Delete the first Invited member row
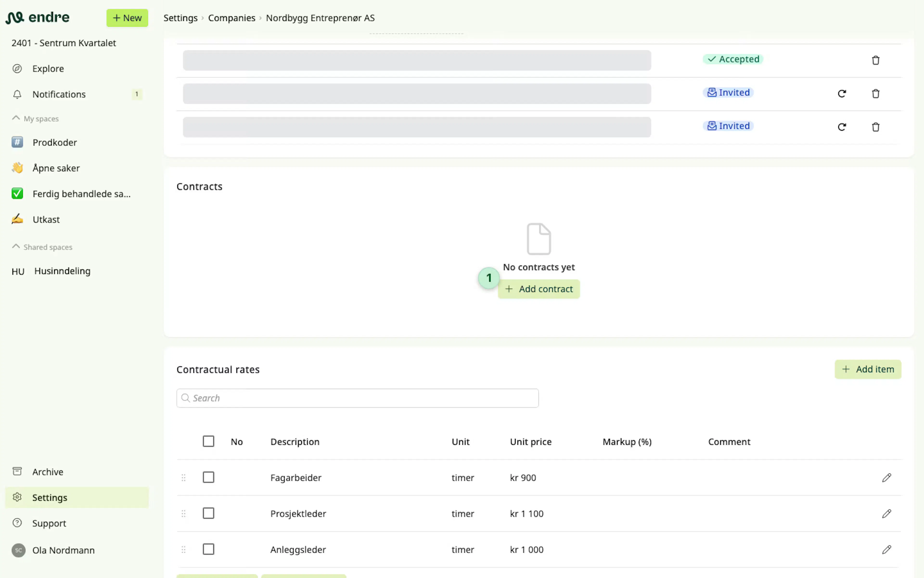 pos(875,94)
